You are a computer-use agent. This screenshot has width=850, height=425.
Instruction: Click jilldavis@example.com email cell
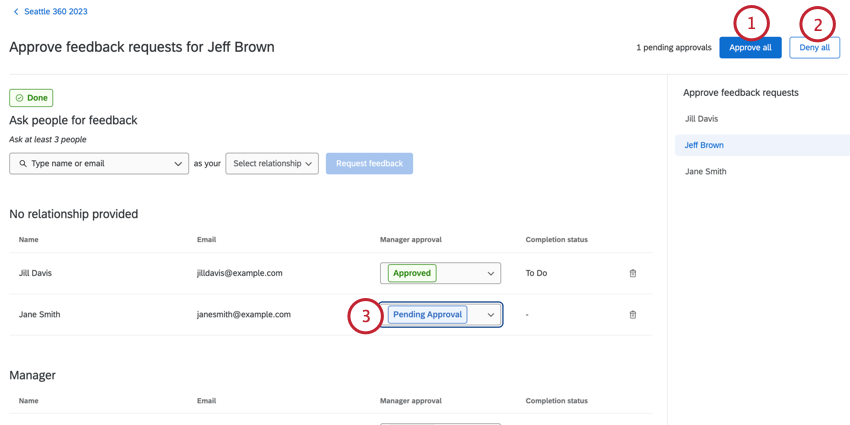[239, 273]
